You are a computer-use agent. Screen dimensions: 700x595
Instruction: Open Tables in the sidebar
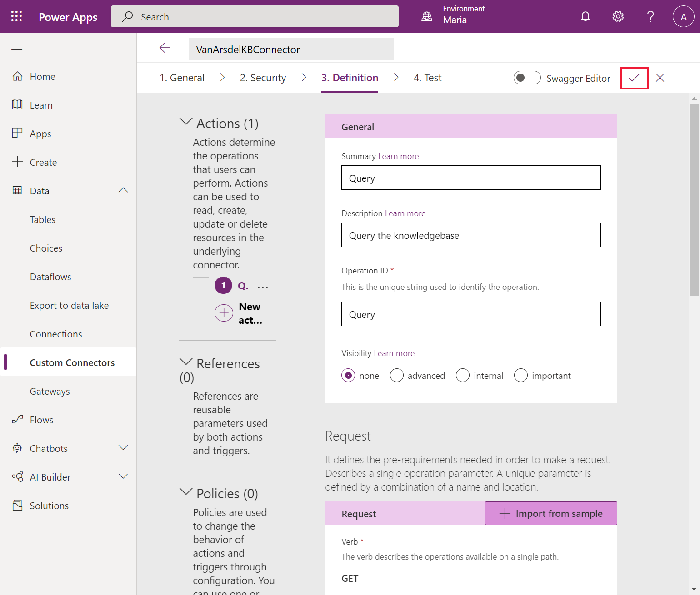[x=43, y=219]
